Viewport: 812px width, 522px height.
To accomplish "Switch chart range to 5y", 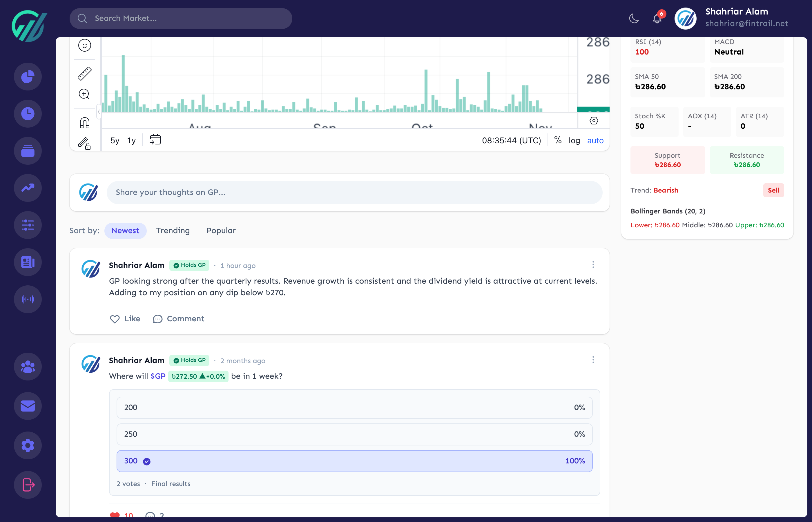I will [115, 140].
